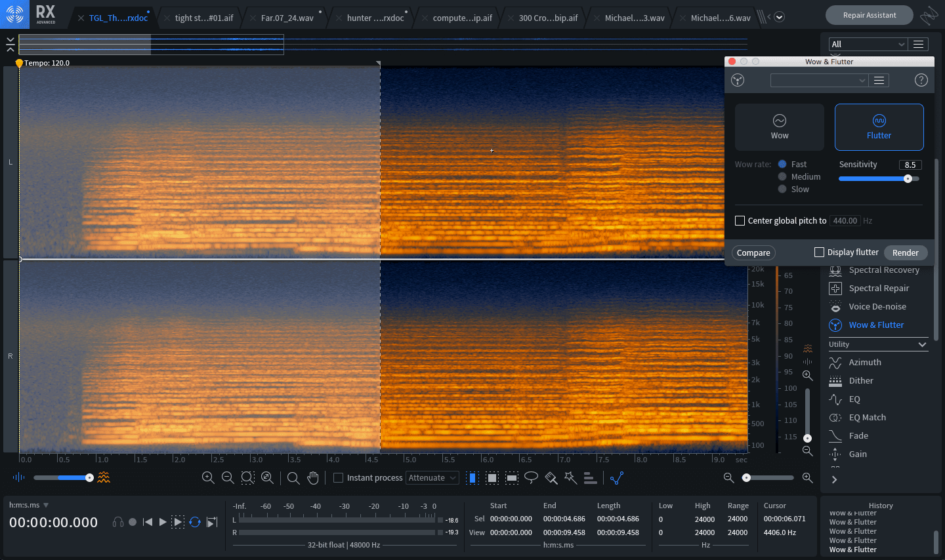Image resolution: width=945 pixels, height=560 pixels.
Task: Open the module filter All dropdown
Action: coord(868,44)
